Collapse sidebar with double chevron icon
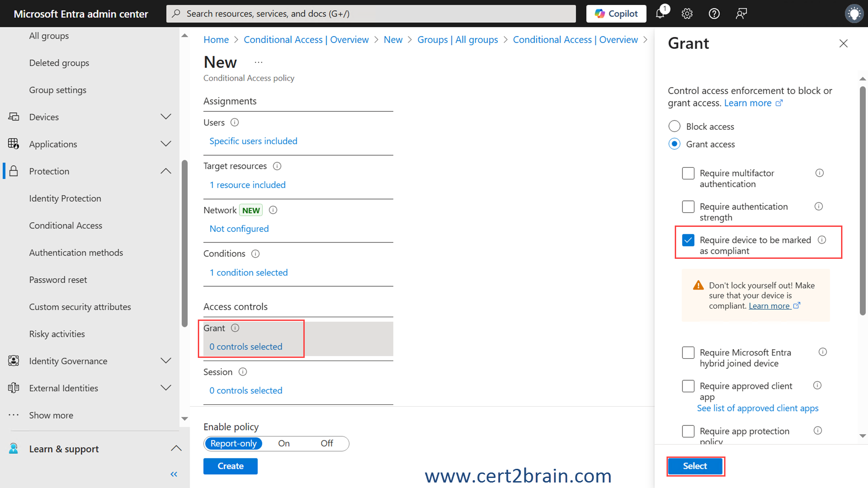This screenshot has width=868, height=488. (174, 474)
